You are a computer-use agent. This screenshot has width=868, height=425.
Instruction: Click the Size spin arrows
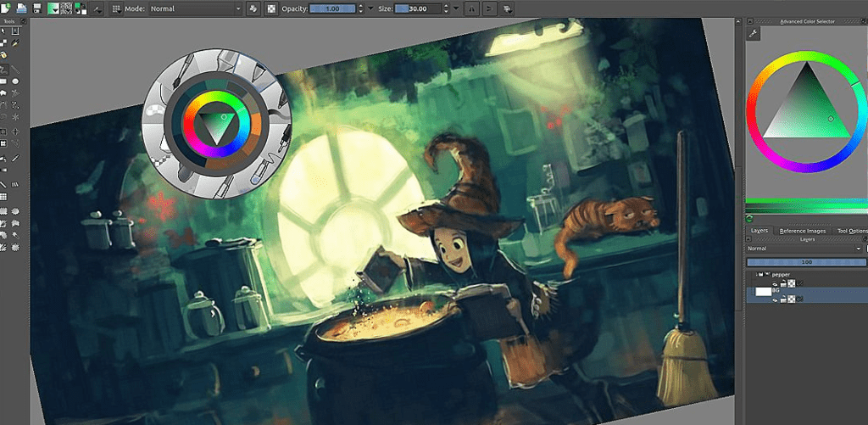click(x=446, y=8)
